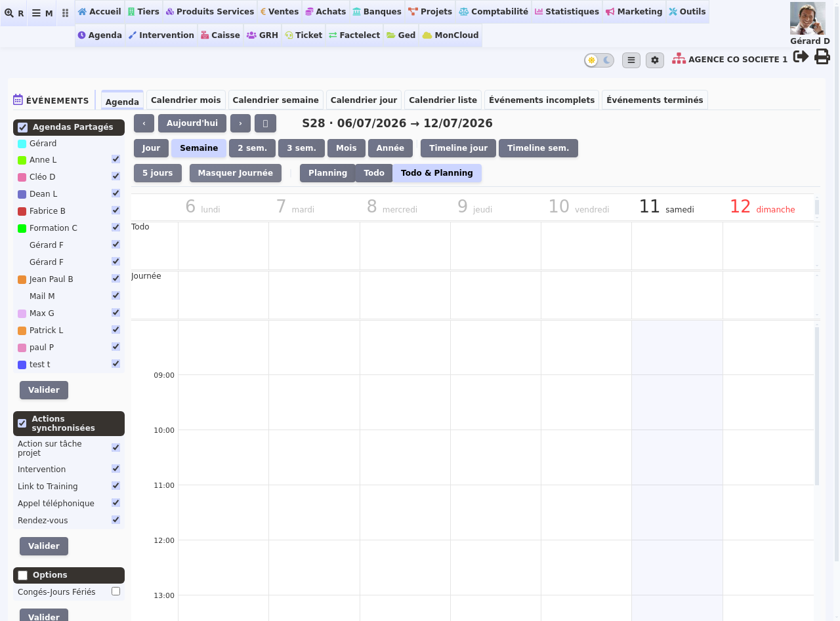The width and height of the screenshot is (840, 621).
Task: Click the Formation C green swatch
Action: pyautogui.click(x=22, y=228)
